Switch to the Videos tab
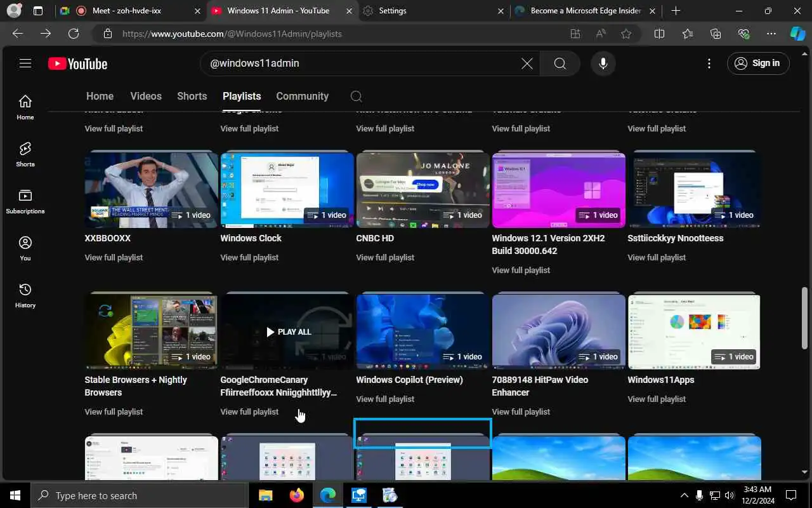This screenshot has width=812, height=508. pyautogui.click(x=146, y=96)
